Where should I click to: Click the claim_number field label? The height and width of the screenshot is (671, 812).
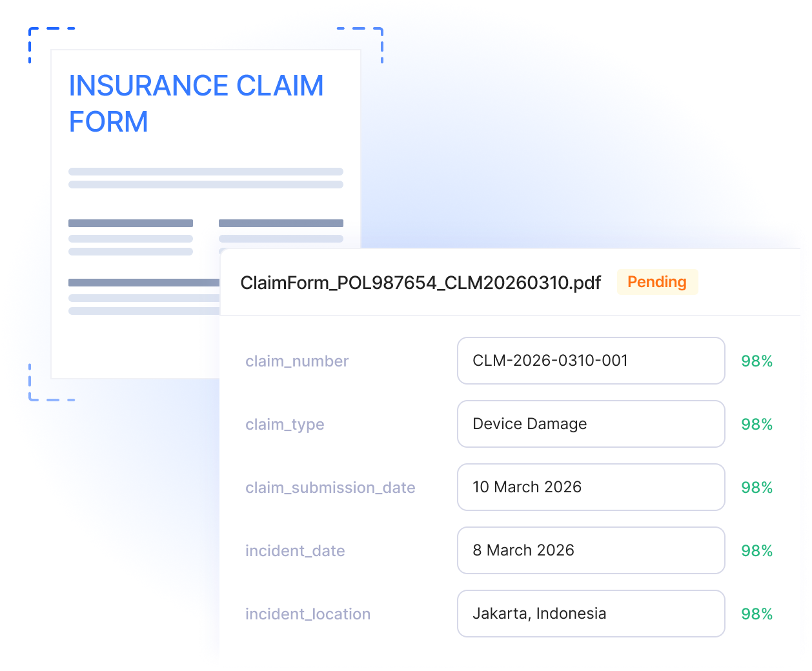[x=297, y=361]
